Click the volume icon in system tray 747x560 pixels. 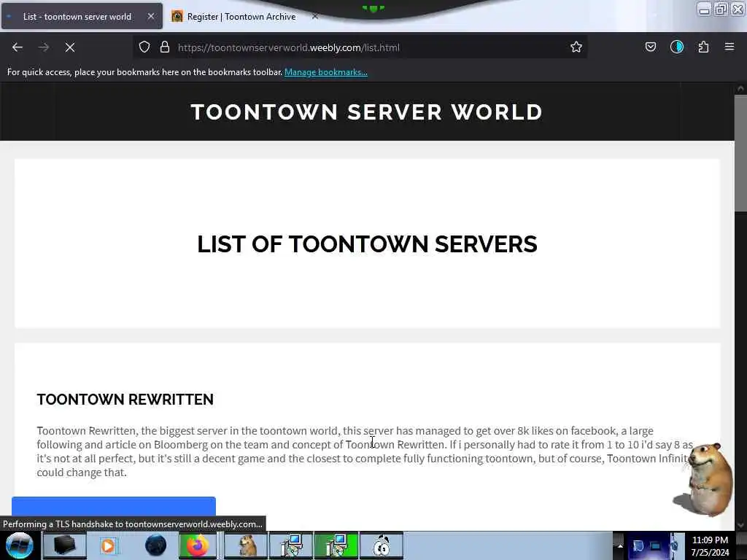click(x=673, y=545)
